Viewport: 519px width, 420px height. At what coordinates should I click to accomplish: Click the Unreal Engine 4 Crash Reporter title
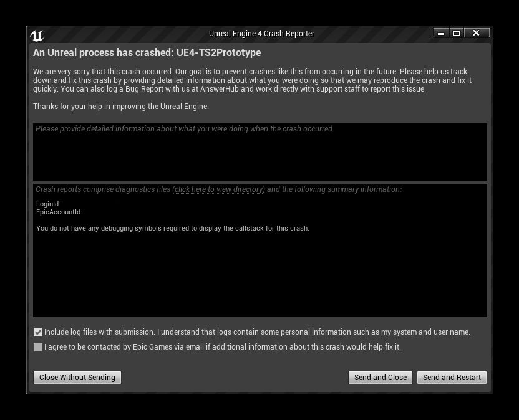click(x=261, y=34)
